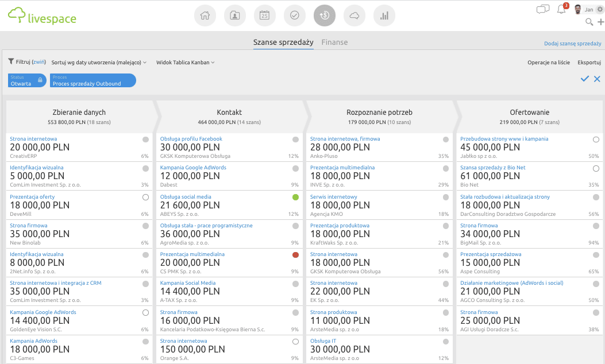Viewport: 605px width, 364px height.
Task: Collapse filters with the zwiń link
Action: coord(38,61)
